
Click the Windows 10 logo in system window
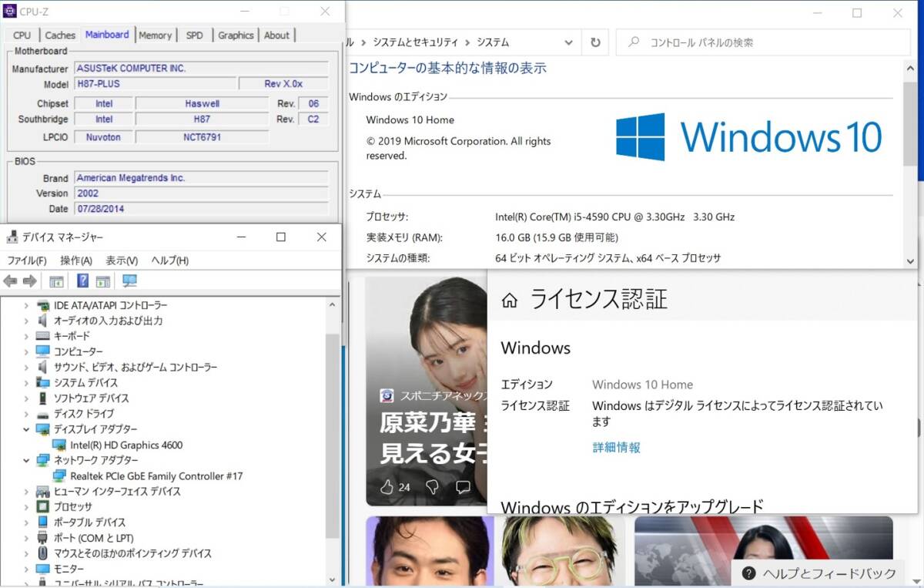pos(748,137)
